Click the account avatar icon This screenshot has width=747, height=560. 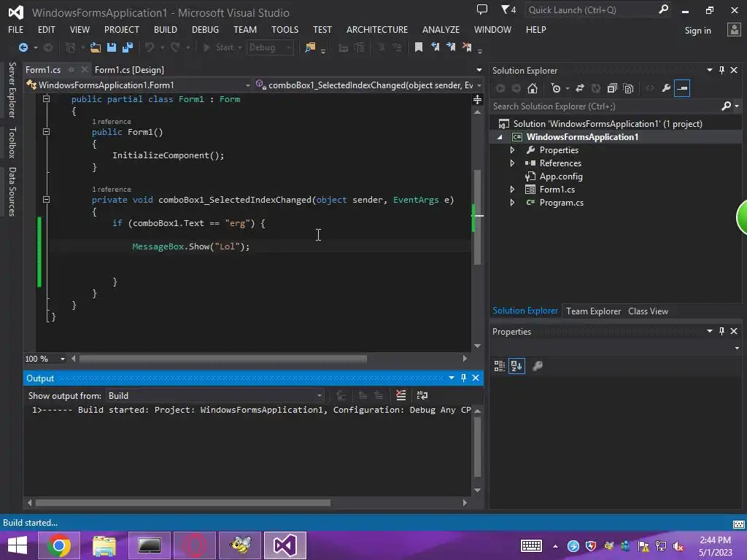734,29
